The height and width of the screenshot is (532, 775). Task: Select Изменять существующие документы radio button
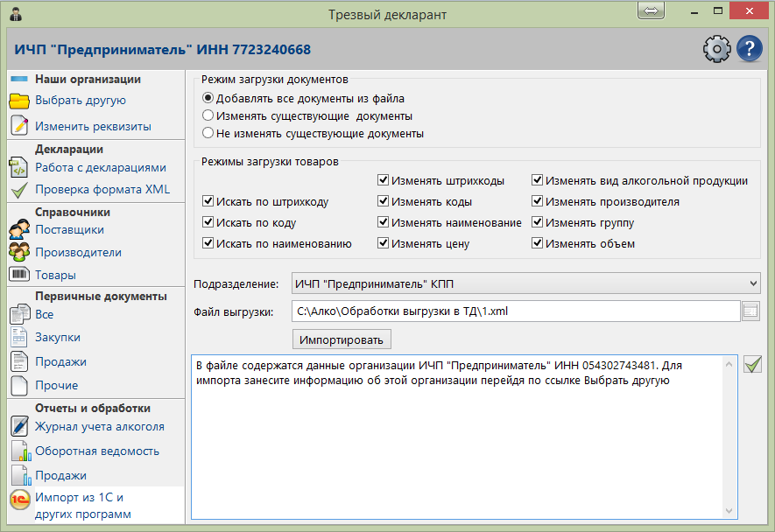[208, 115]
